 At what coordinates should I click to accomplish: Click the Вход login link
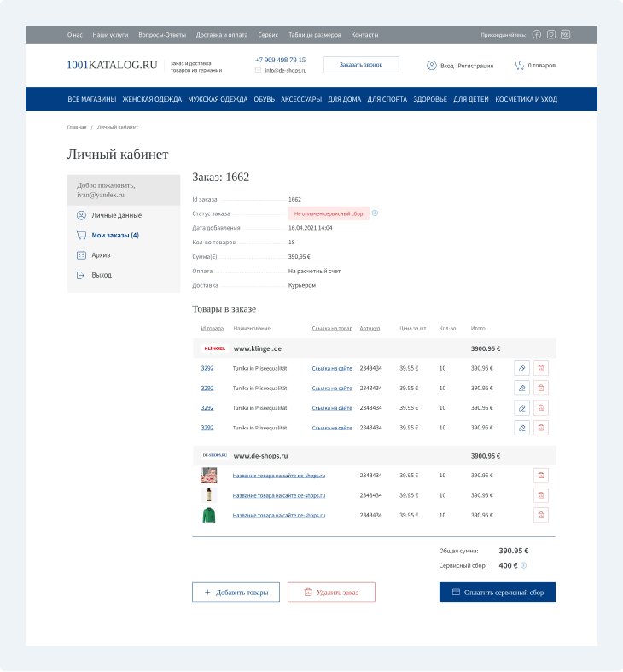(x=447, y=66)
